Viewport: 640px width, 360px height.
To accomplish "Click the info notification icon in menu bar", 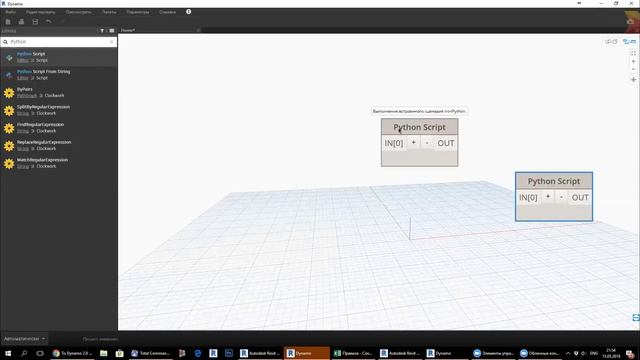I will click(x=189, y=12).
